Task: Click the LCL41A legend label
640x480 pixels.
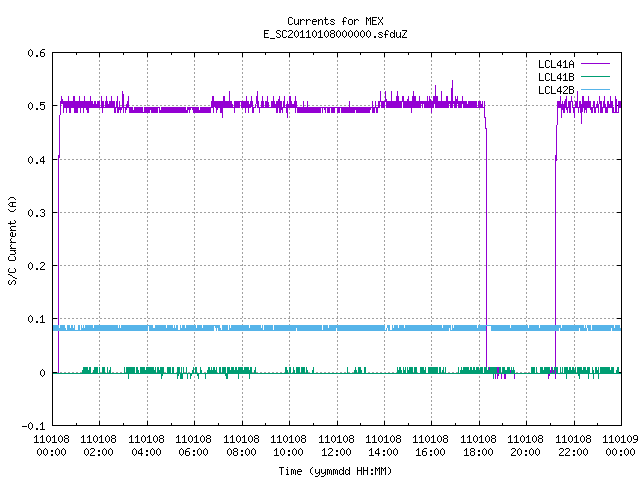Action: coord(556,64)
